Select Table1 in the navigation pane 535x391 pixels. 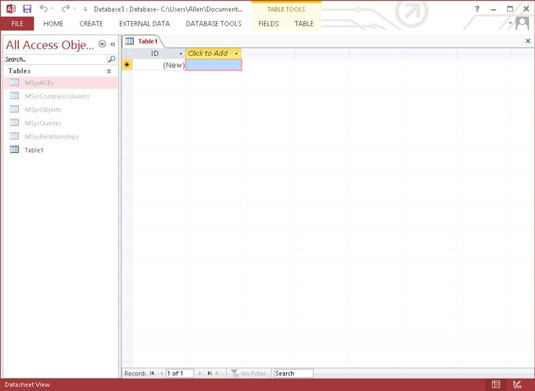61,150
